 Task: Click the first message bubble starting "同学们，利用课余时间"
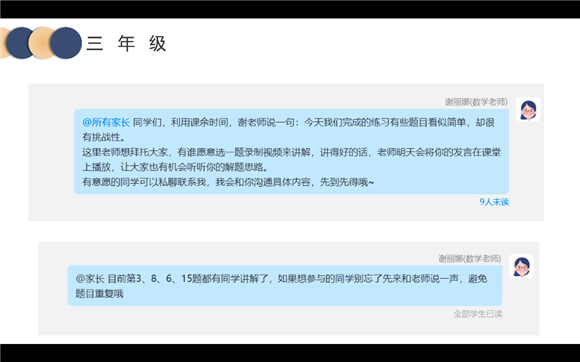[291, 152]
